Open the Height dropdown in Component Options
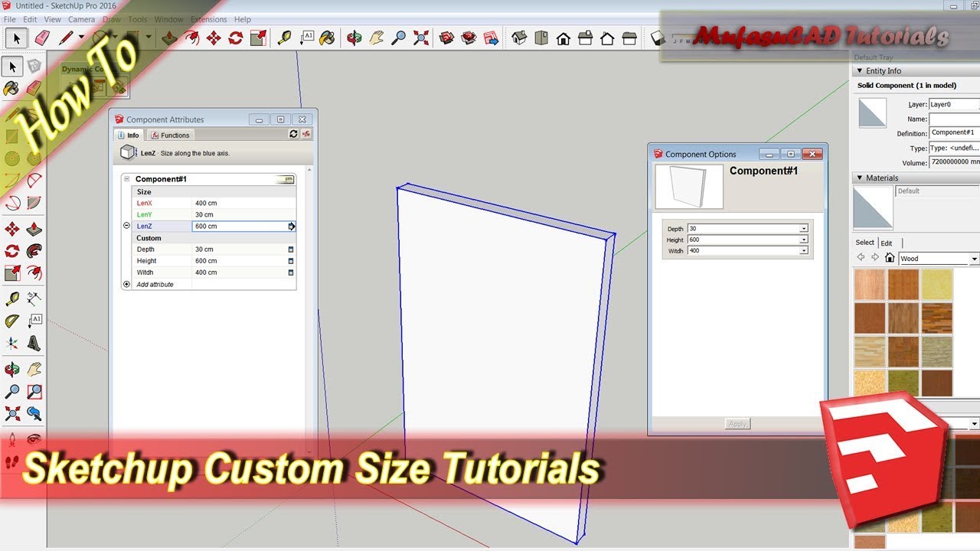Image resolution: width=980 pixels, height=551 pixels. [804, 240]
